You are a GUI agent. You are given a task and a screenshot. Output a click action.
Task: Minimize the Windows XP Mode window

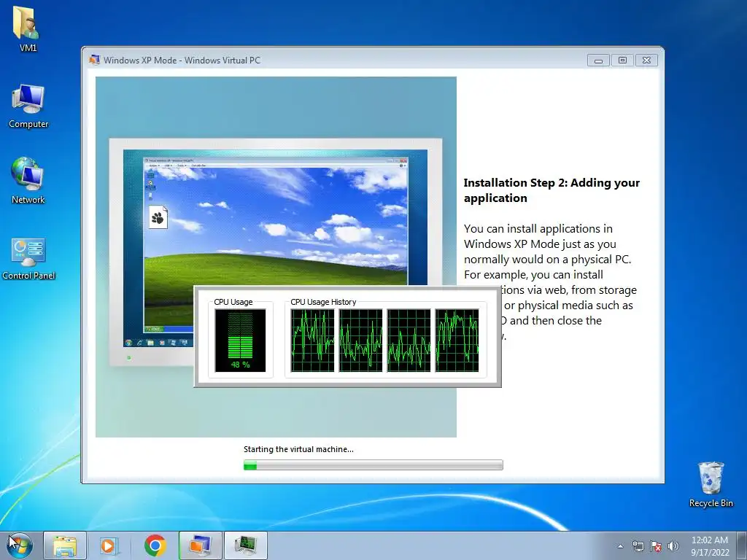pyautogui.click(x=598, y=60)
